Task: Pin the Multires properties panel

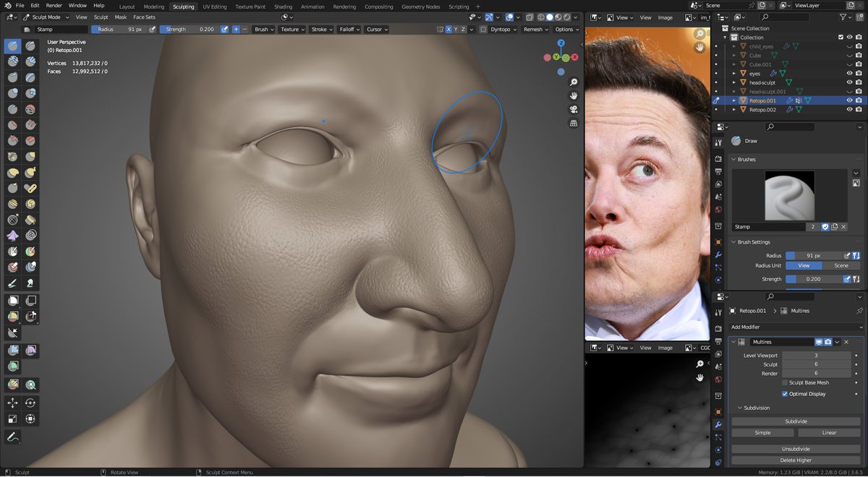Action: point(859,311)
